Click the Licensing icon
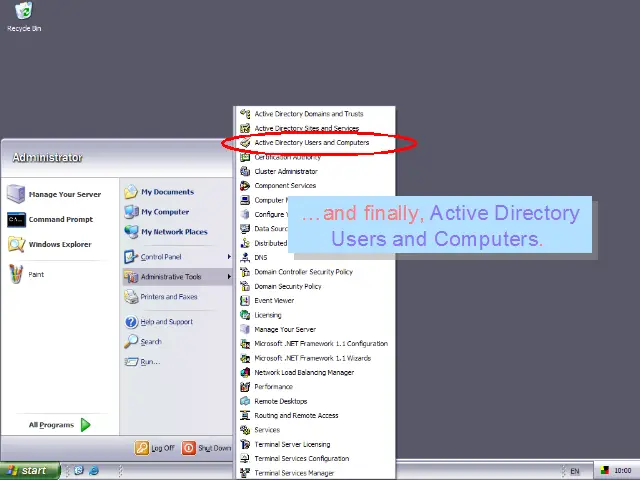 245,315
